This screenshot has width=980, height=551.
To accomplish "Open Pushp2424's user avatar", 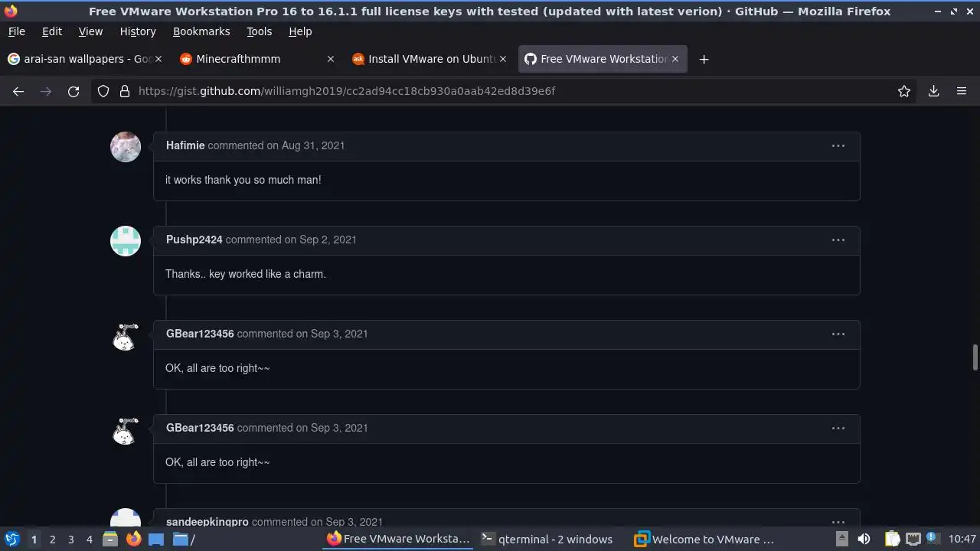I will (x=126, y=241).
